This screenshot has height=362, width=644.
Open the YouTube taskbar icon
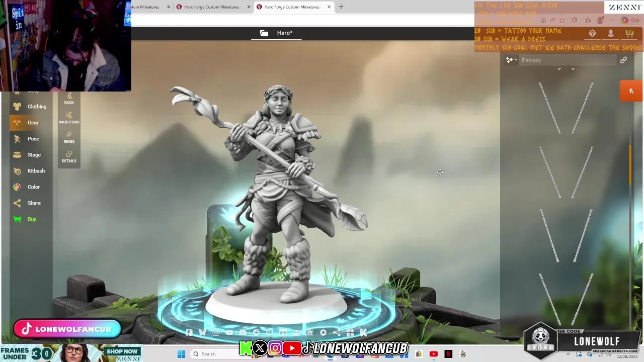click(x=433, y=354)
